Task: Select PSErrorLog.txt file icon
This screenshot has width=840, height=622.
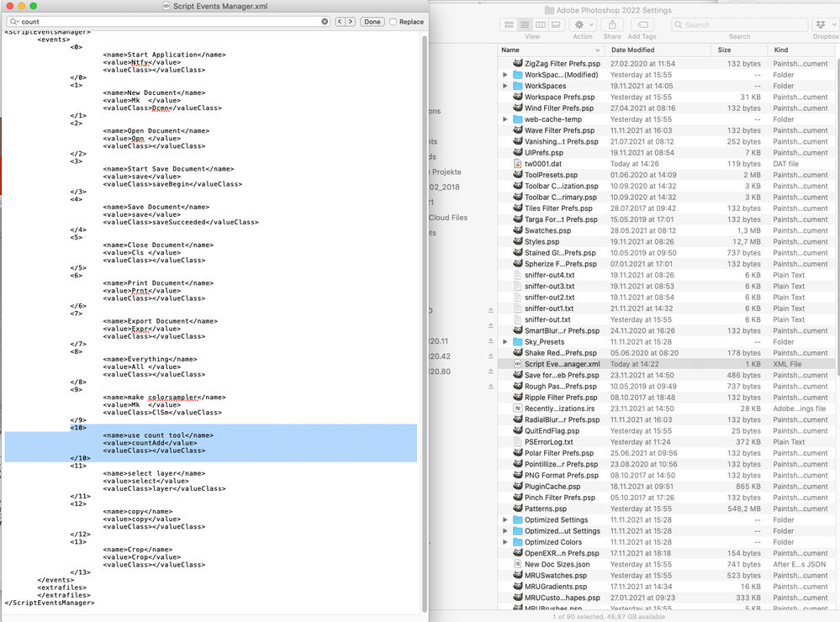Action: (x=517, y=442)
